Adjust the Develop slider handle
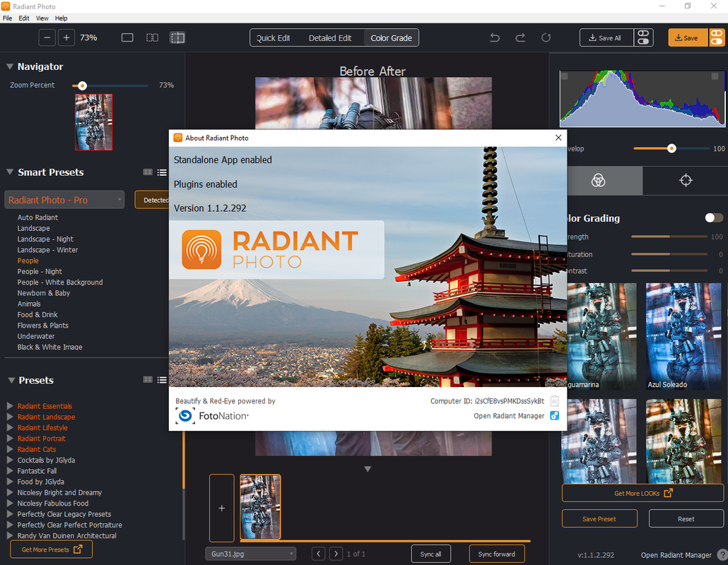This screenshot has height=565, width=728. pyautogui.click(x=671, y=148)
